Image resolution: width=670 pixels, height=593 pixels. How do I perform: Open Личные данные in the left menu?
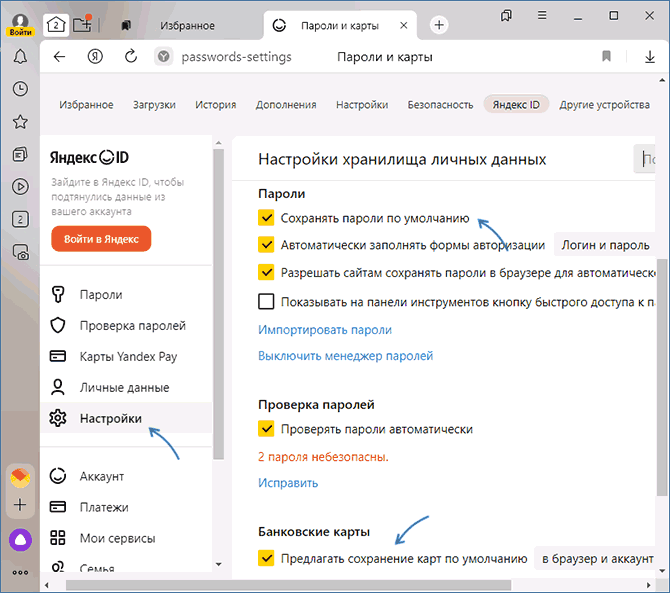[126, 388]
